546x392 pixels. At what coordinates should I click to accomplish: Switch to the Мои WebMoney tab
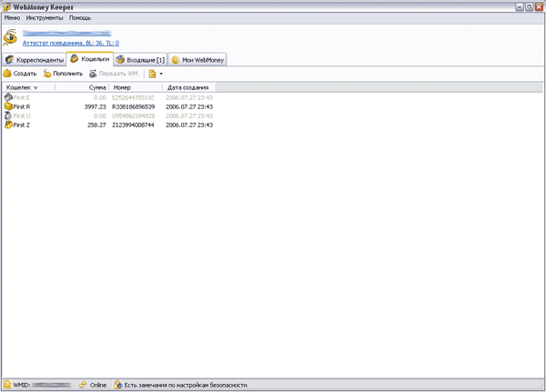(197, 60)
